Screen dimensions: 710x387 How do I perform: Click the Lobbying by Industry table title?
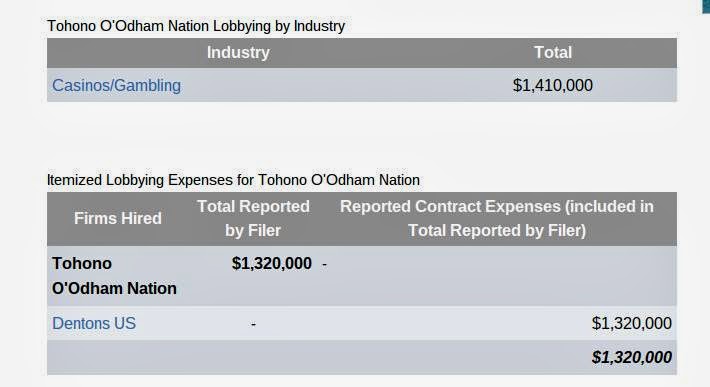coord(196,26)
